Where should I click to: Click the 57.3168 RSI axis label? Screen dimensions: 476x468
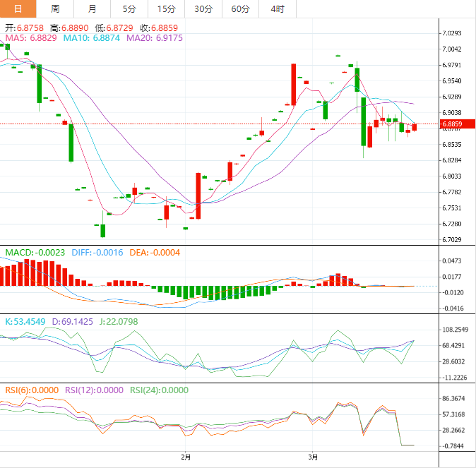click(453, 414)
